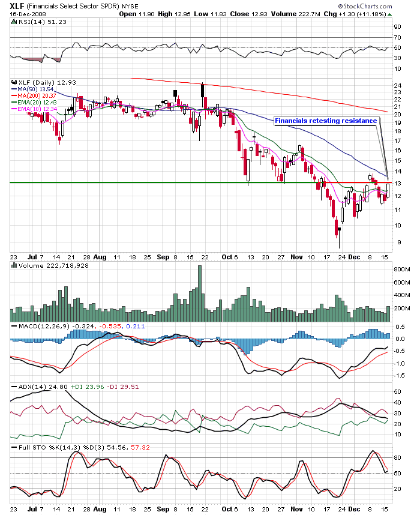Click the 800M volume axis label
The image size is (420, 515).
point(402,270)
